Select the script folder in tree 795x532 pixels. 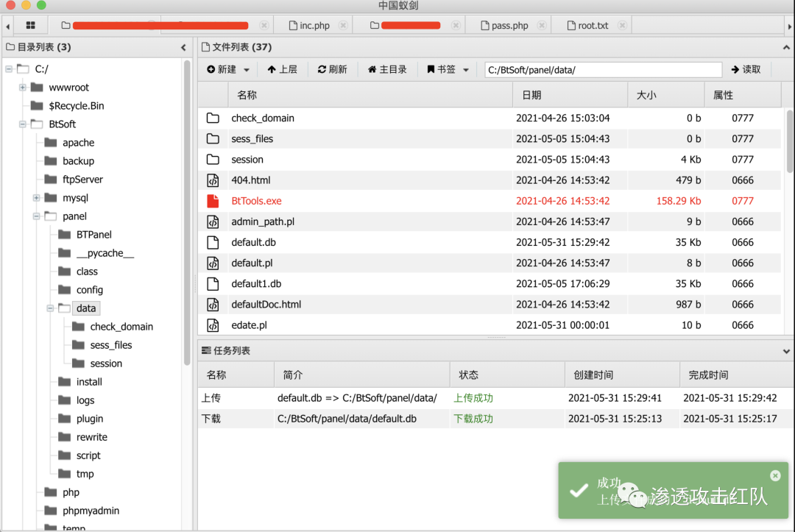pyautogui.click(x=88, y=455)
